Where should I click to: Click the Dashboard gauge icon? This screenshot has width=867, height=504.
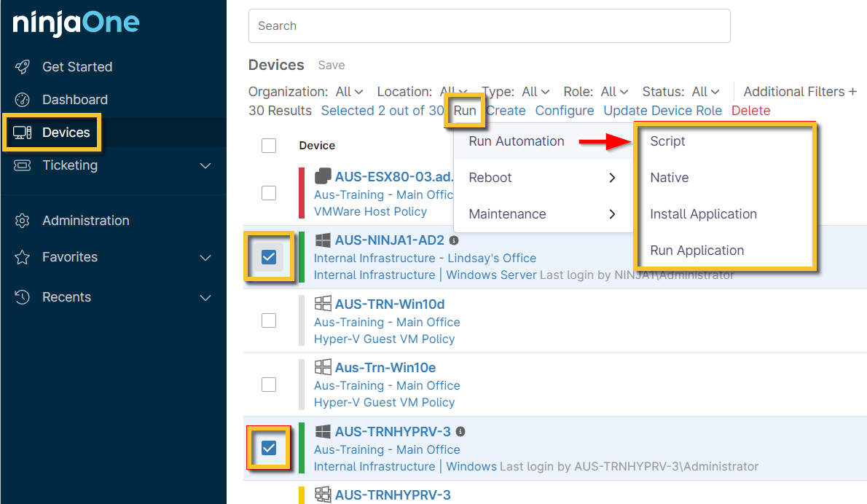(x=23, y=100)
